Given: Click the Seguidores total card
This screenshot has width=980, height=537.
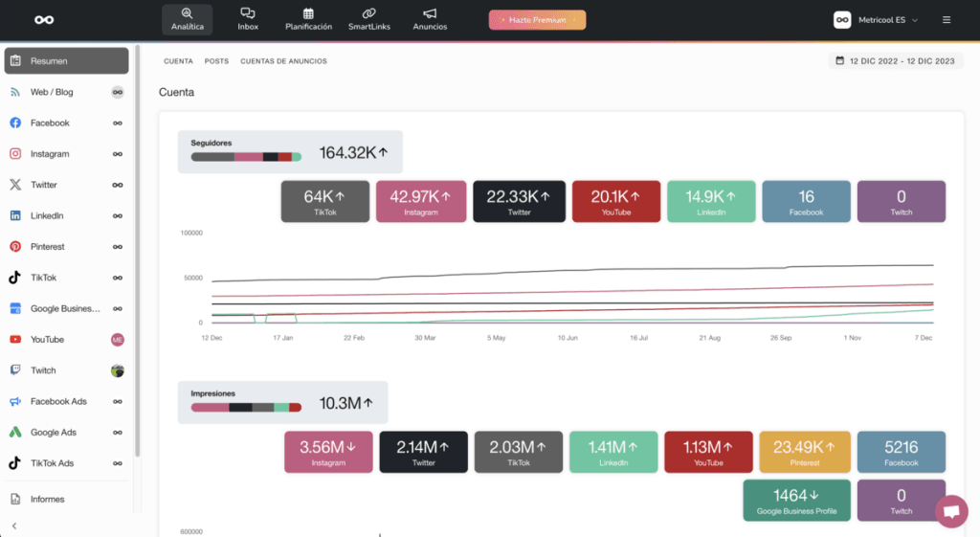Looking at the screenshot, I should 290,152.
